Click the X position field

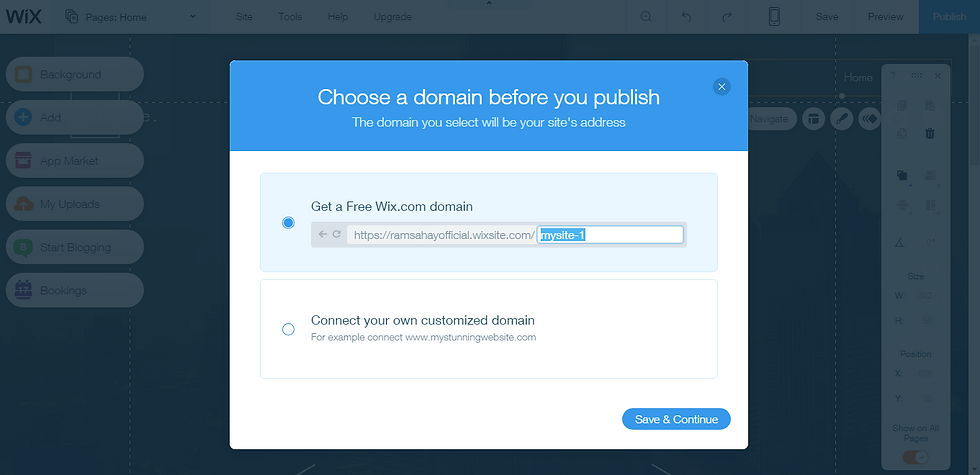click(927, 373)
